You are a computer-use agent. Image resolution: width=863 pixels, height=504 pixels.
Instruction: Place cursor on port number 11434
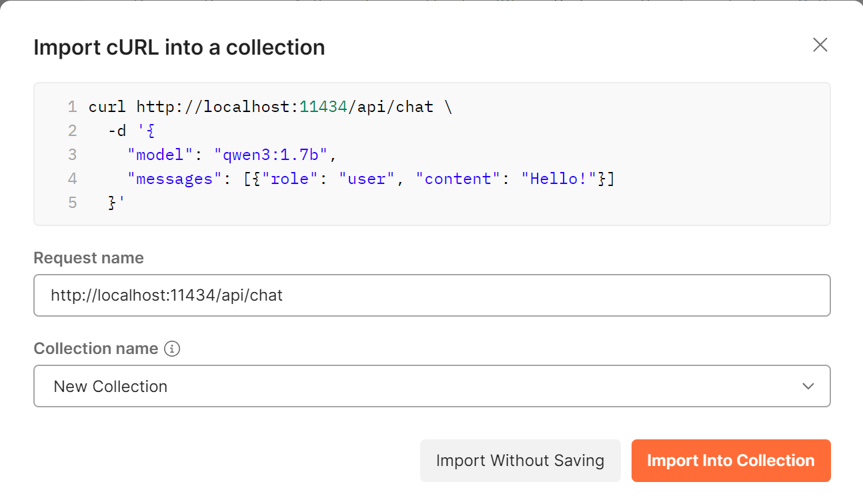tap(323, 107)
